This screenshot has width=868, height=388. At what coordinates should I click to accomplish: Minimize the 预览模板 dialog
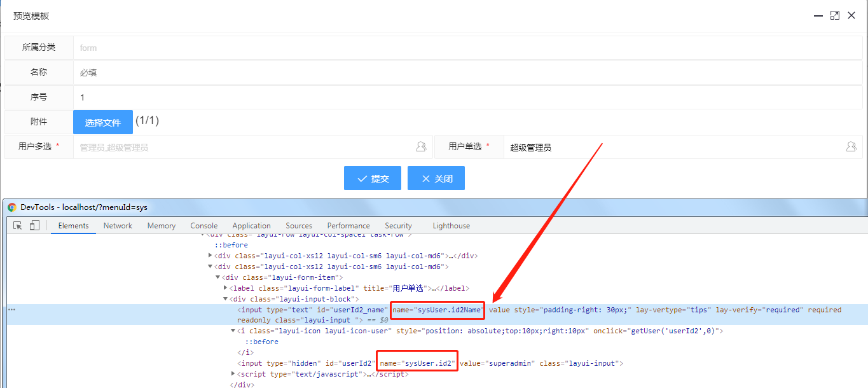[818, 15]
